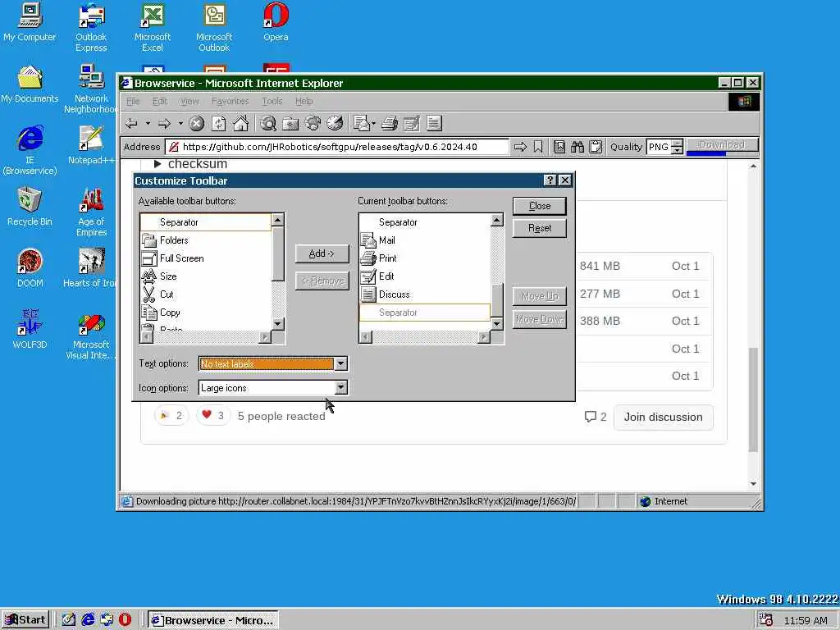The image size is (840, 630).
Task: Expand the checksum disclosure triangle
Action: click(157, 164)
